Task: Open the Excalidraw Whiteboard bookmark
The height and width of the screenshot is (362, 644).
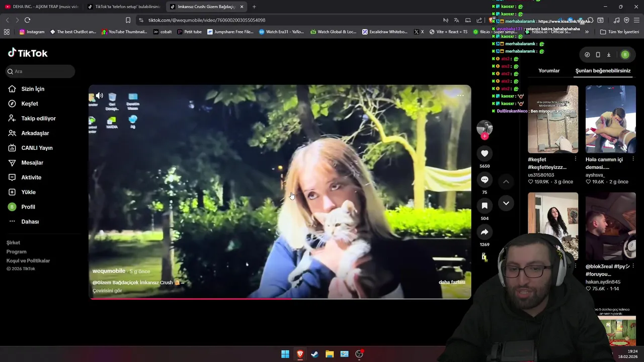Action: 385,32
